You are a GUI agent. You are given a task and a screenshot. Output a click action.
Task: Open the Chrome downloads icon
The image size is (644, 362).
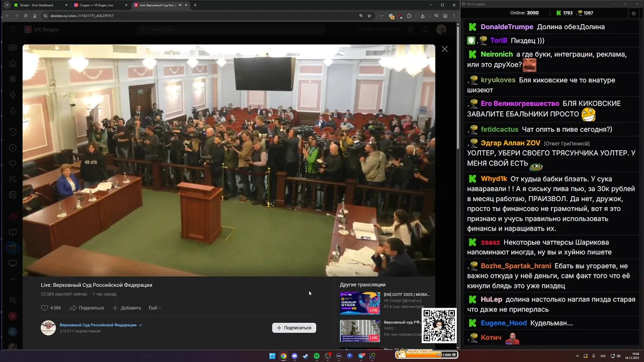pos(422,16)
